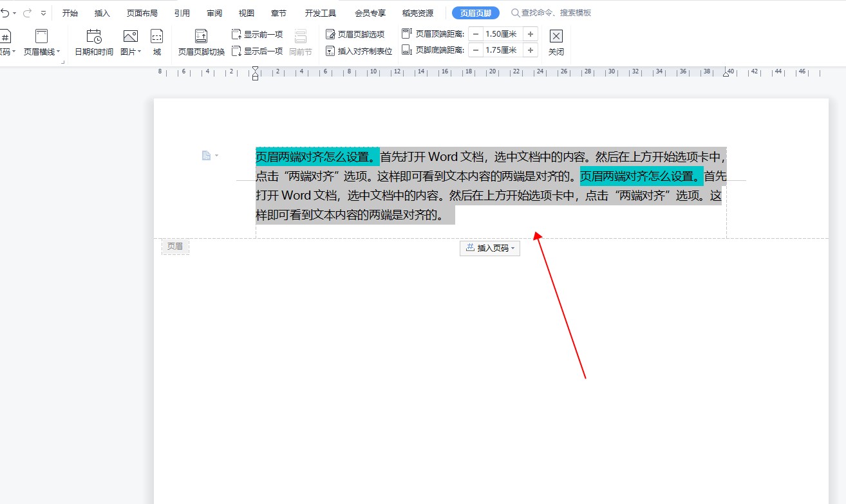Switch to the Insert (插入) tab

coord(102,13)
